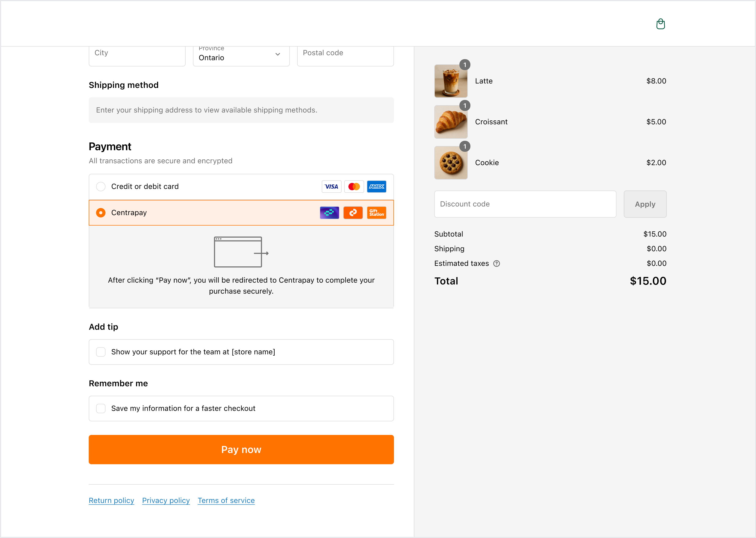Click the AMEX payment icon
This screenshot has width=756, height=538.
pos(376,186)
